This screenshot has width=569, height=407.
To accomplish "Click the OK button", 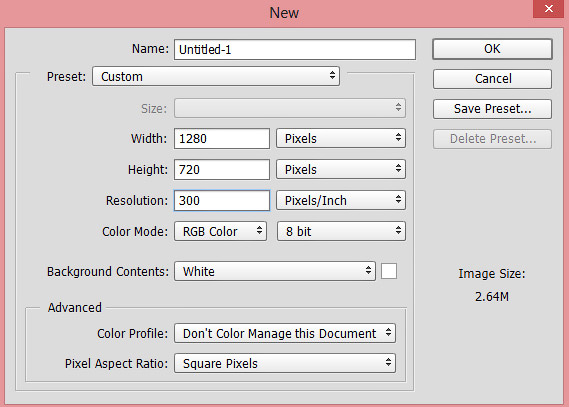I will [492, 49].
